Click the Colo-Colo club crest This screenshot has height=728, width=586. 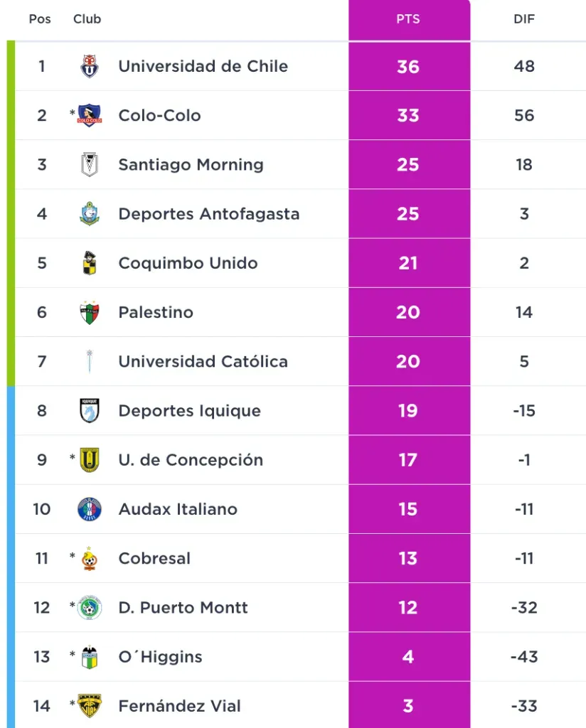[x=90, y=115]
